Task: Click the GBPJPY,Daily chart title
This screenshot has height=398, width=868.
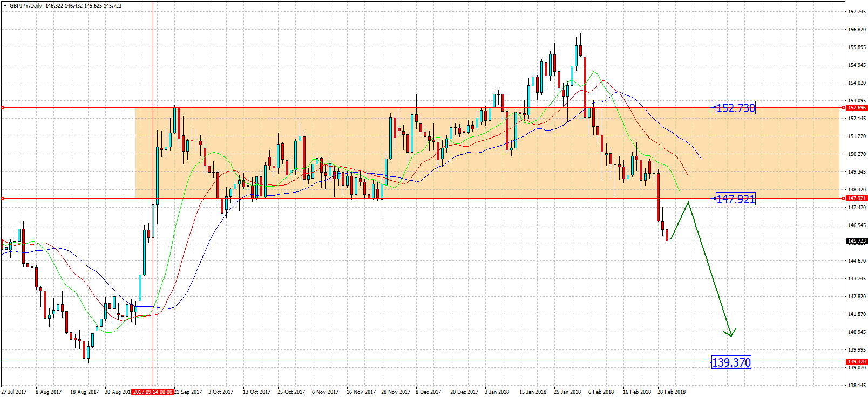Action: [x=26, y=6]
